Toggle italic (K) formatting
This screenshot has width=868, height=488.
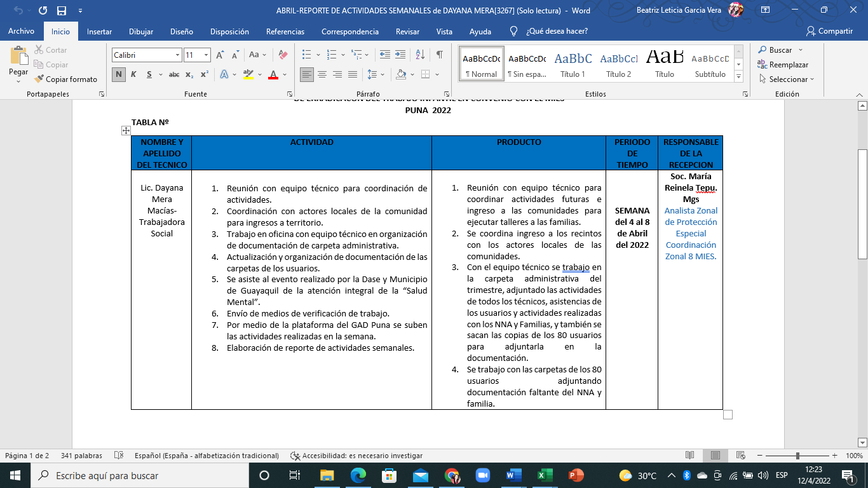(133, 74)
